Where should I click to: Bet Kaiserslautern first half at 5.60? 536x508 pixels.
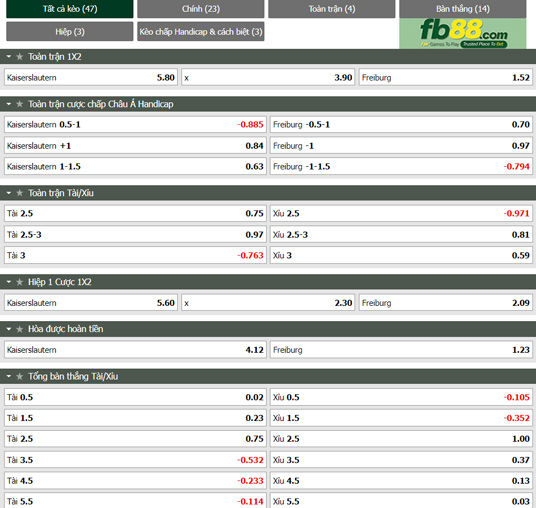click(x=91, y=303)
